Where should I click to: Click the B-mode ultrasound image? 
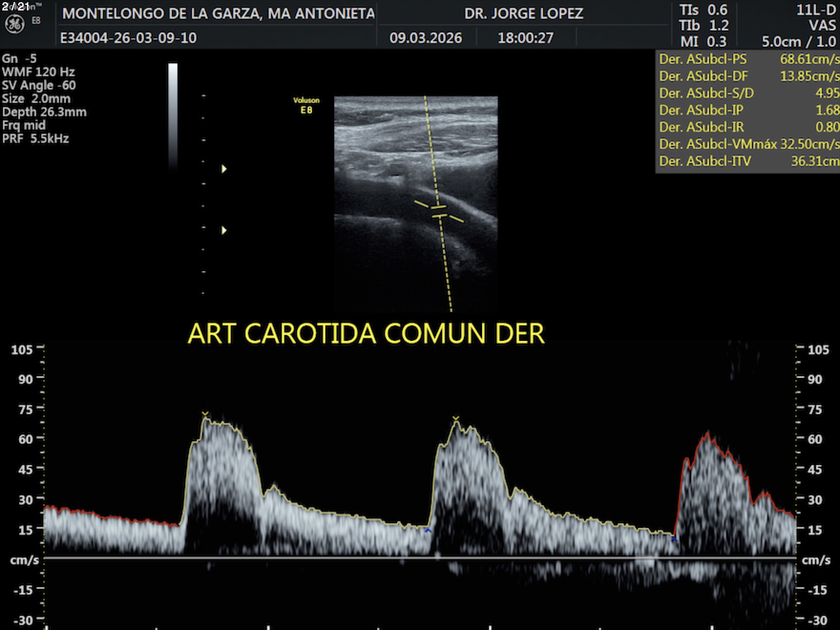pyautogui.click(x=415, y=203)
